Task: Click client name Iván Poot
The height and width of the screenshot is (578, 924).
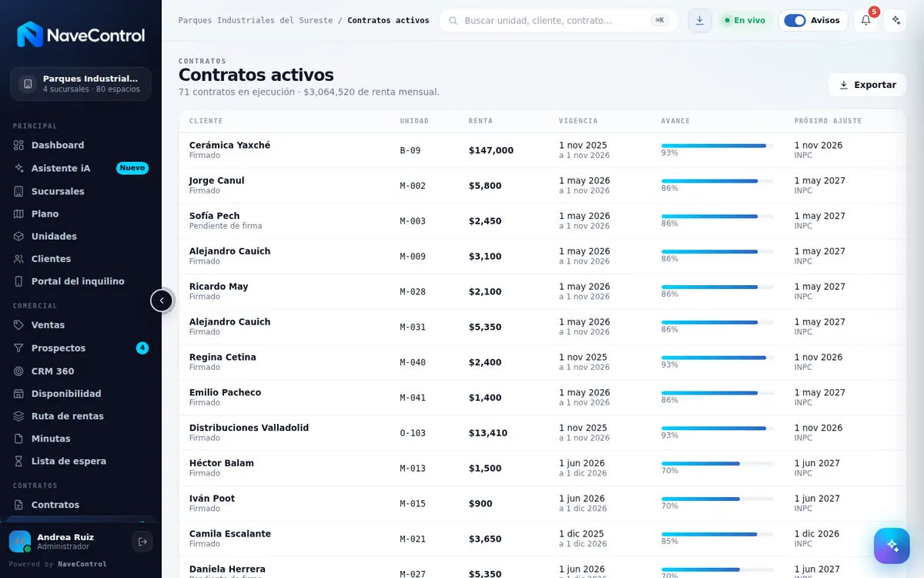Action: [x=213, y=499]
